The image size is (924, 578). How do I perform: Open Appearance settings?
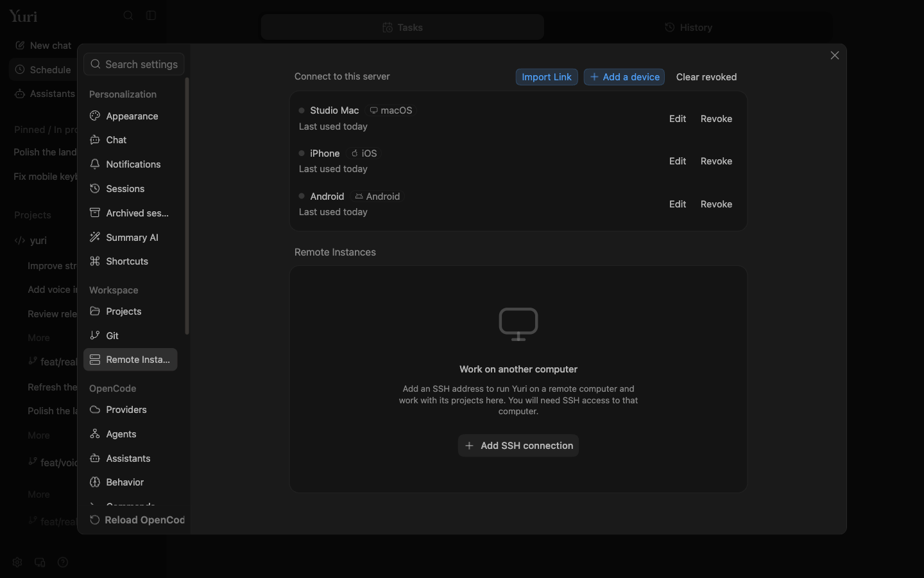point(130,116)
